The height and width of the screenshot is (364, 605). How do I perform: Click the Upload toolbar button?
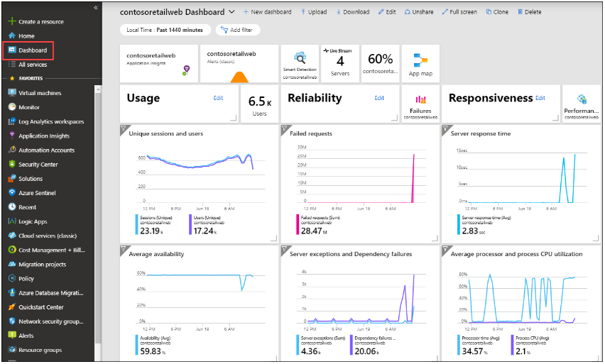pos(314,12)
